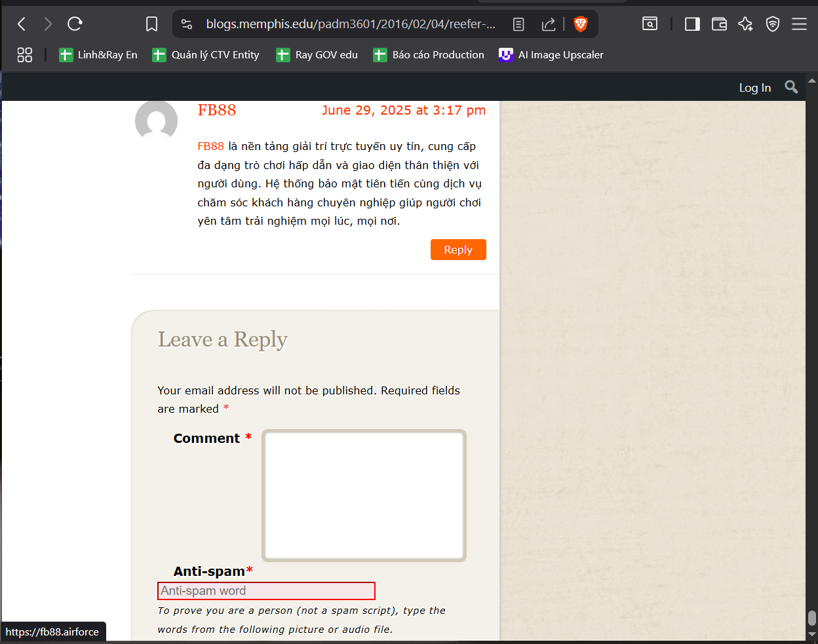Click the address bar URL
The height and width of the screenshot is (644, 818).
click(351, 24)
